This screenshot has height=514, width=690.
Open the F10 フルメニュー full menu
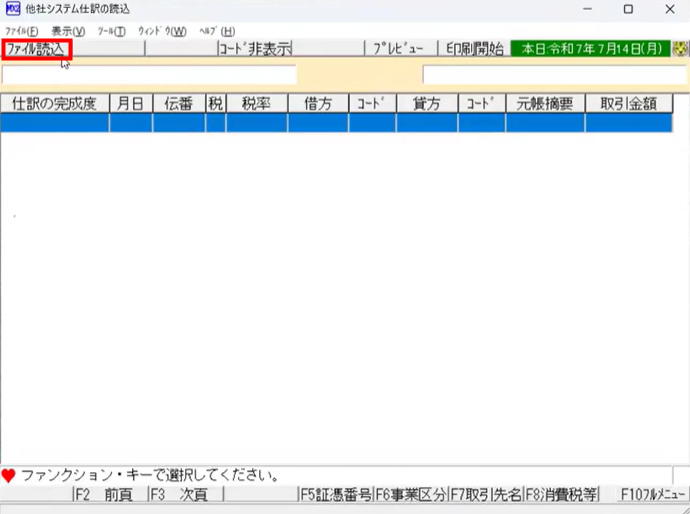tap(652, 494)
